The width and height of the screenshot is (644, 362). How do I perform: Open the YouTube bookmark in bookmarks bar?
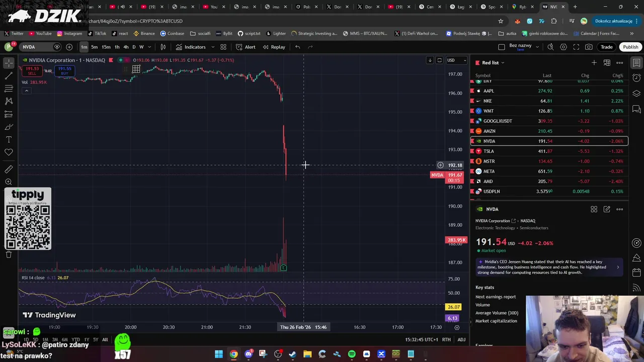(40, 34)
